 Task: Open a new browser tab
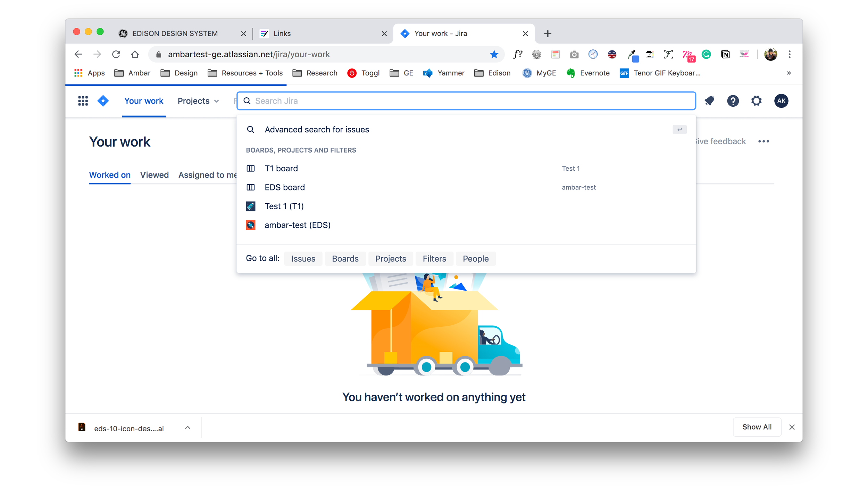coord(548,33)
